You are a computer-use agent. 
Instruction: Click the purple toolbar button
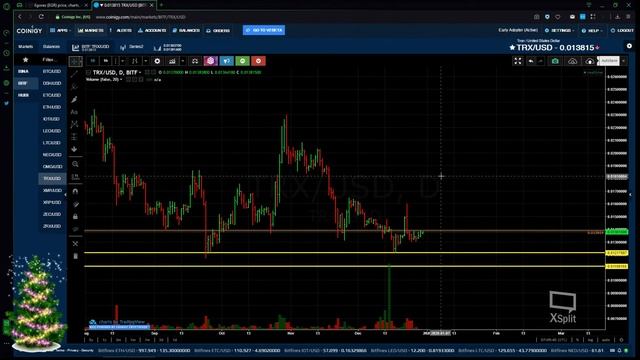(x=211, y=61)
